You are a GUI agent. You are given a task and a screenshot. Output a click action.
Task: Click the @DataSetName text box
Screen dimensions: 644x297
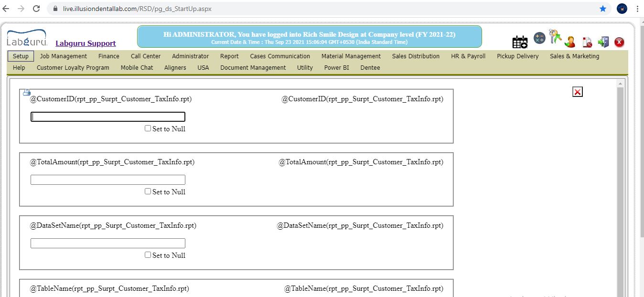108,243
